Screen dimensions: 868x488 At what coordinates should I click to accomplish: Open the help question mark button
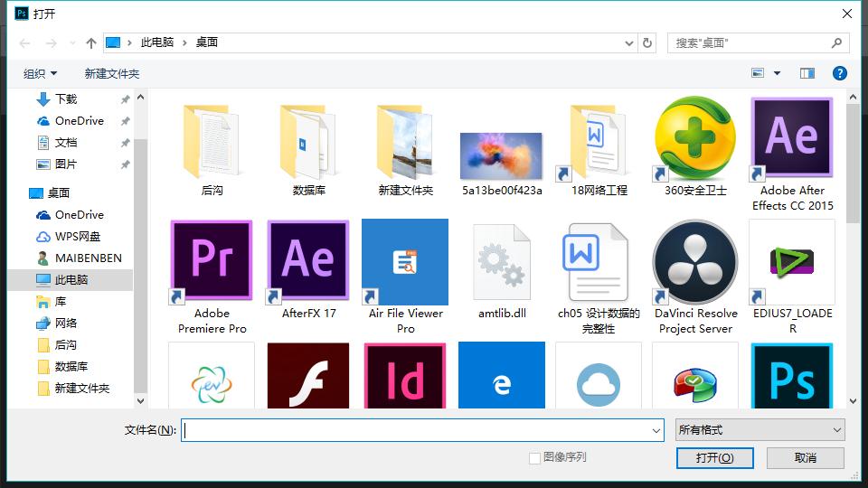coord(839,73)
